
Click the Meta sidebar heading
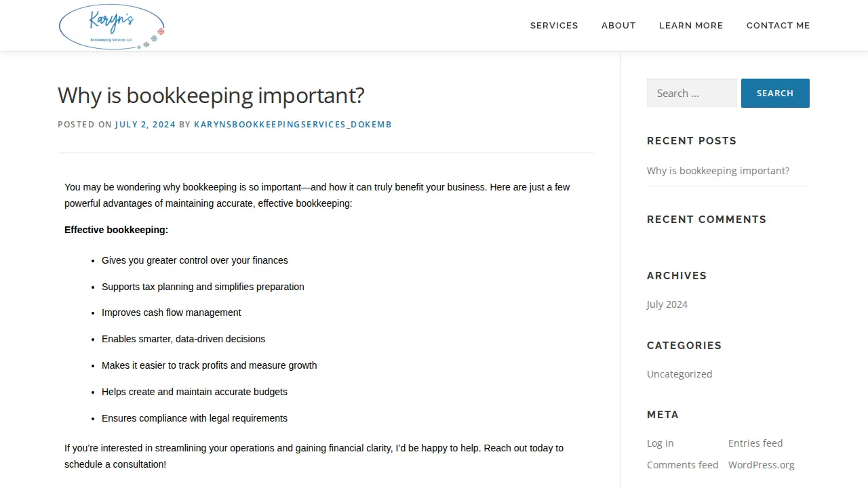coord(663,415)
